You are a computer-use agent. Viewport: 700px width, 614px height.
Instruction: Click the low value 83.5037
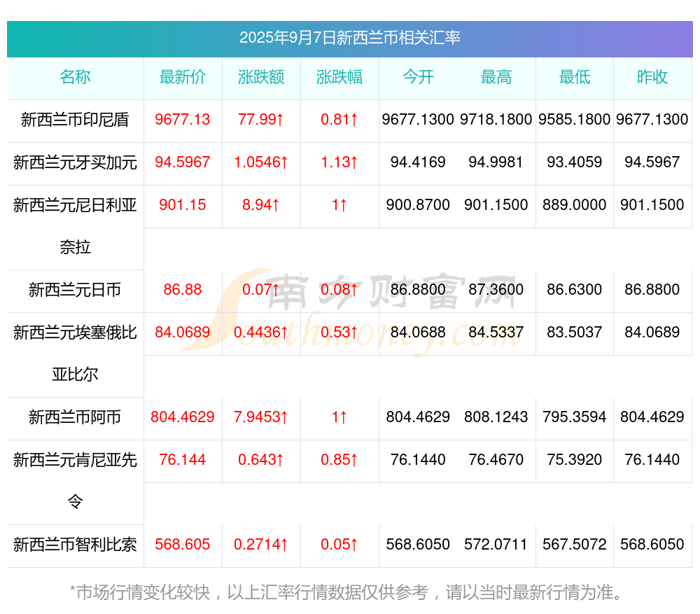pyautogui.click(x=575, y=333)
